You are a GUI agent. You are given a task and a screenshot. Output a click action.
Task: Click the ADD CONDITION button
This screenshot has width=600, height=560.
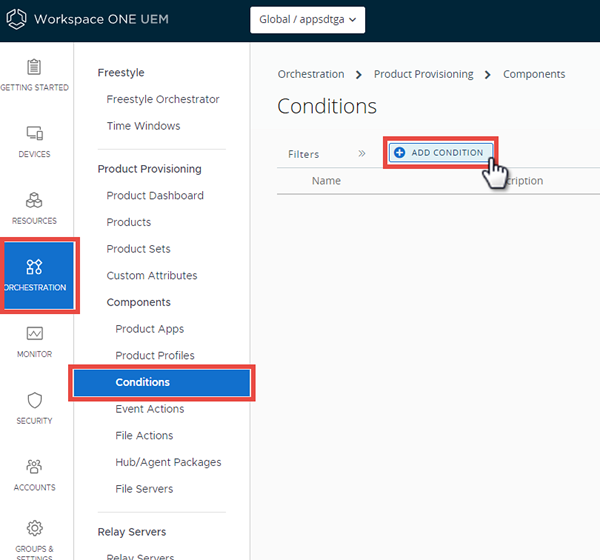pos(441,152)
